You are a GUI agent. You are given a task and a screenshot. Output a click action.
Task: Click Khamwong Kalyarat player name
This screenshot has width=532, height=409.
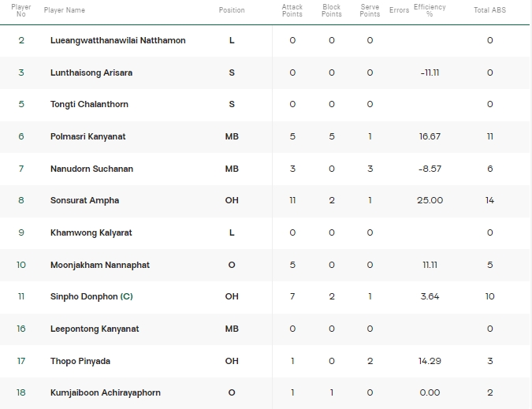tap(91, 232)
